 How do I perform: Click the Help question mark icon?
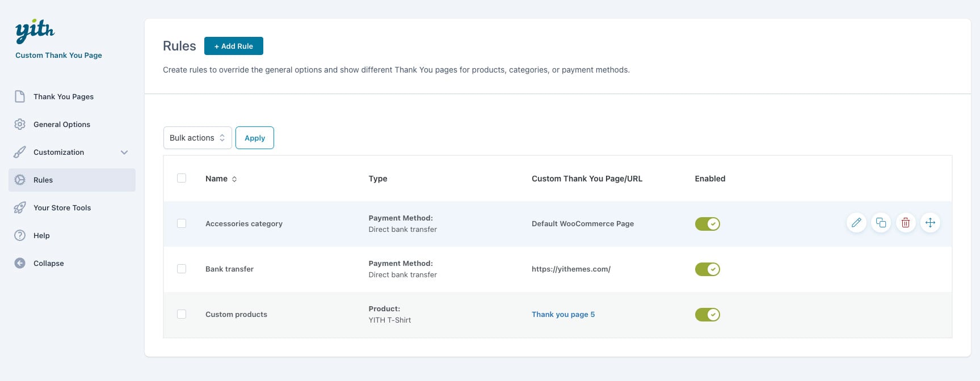coord(20,235)
